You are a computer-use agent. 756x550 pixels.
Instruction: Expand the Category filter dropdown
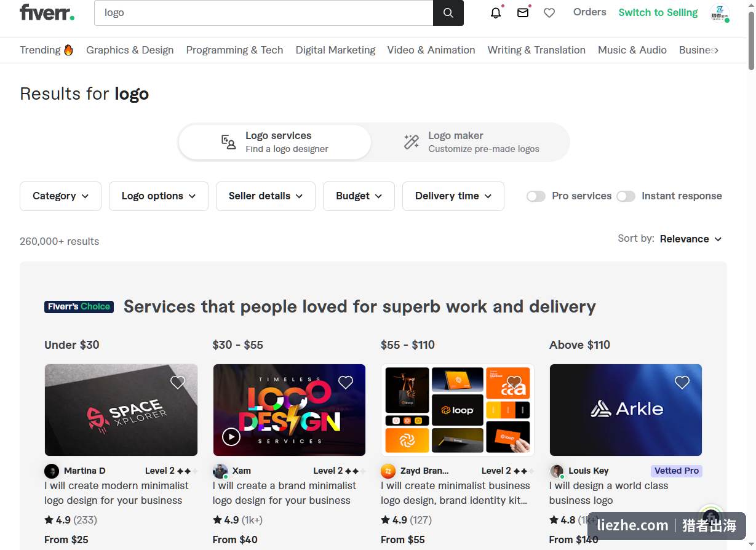[60, 196]
